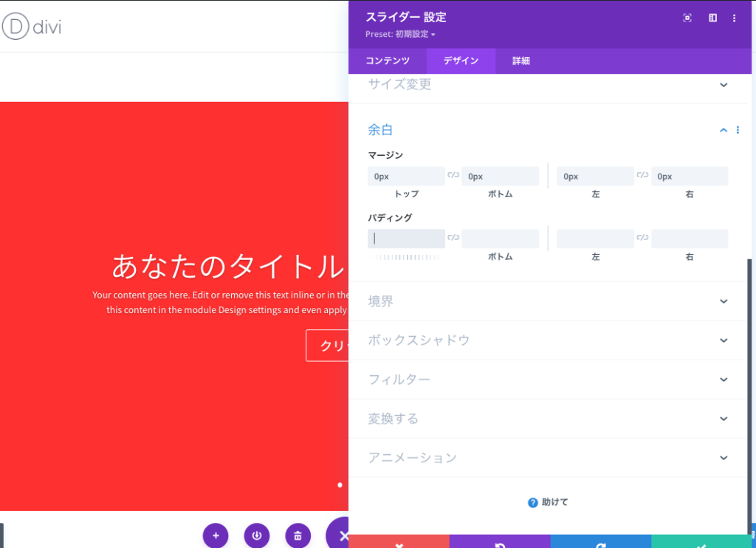Open the Preset 初期設定 dropdown
The width and height of the screenshot is (756, 548).
point(399,34)
